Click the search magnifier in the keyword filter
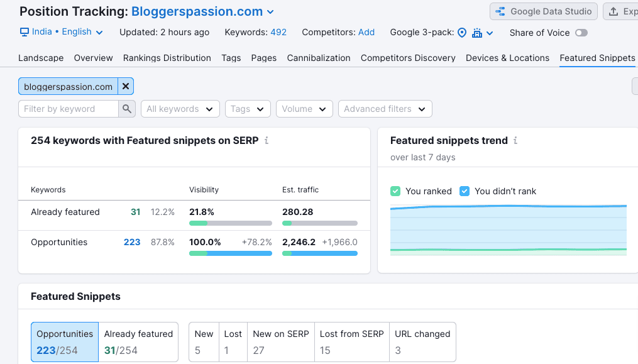Image resolution: width=638 pixels, height=364 pixels. click(127, 108)
